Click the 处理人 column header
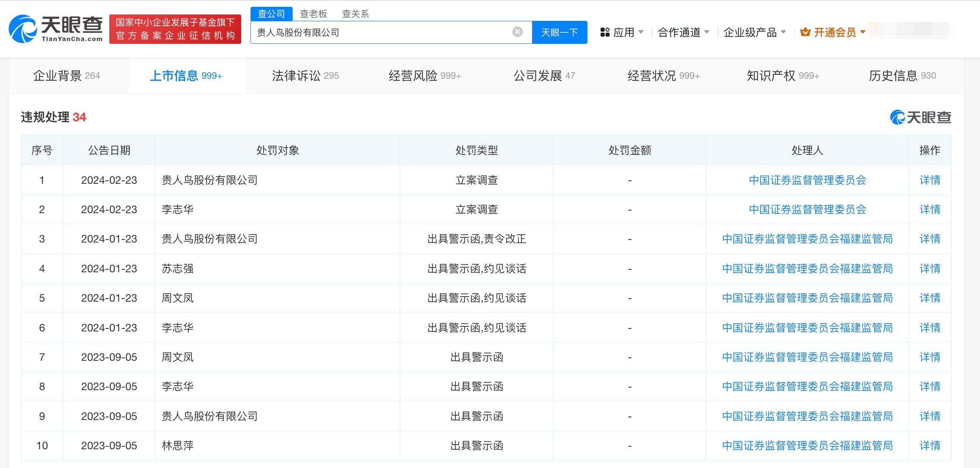Viewport: 980px width, 468px height. point(807,150)
